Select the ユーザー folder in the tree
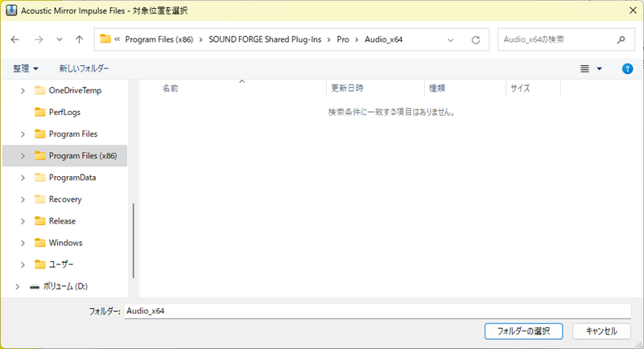 click(x=60, y=265)
